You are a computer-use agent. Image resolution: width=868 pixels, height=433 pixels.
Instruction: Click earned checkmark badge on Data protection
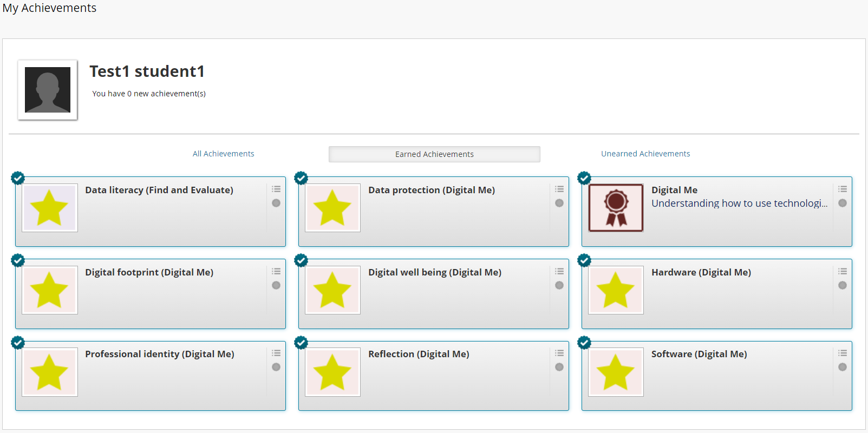pos(301,178)
